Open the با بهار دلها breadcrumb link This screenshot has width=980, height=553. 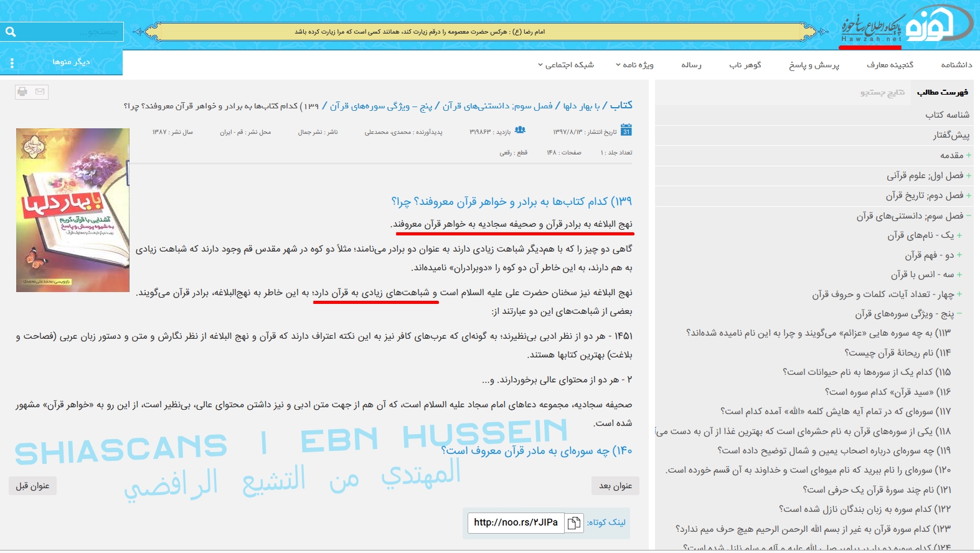coord(581,106)
